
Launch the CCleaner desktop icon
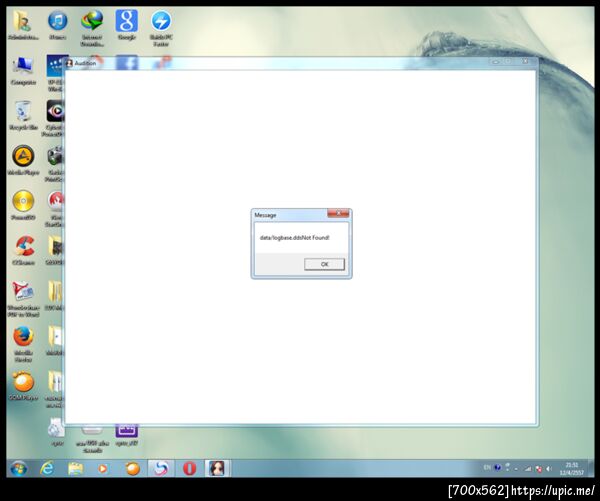point(23,251)
